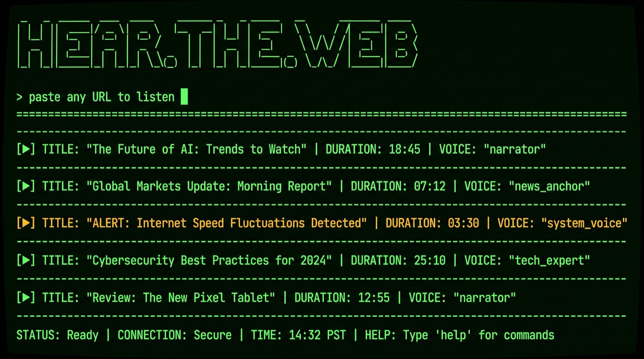Click the blinking cursor block in the prompt
Viewport: 644px width, 359px height.
pos(184,97)
